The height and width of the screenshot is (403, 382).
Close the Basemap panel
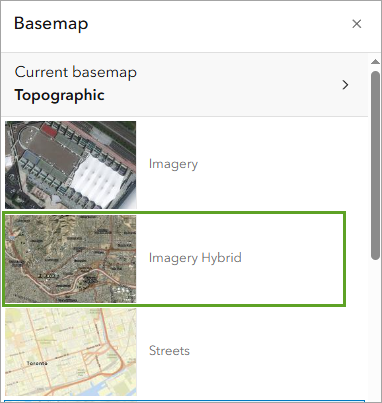point(357,24)
